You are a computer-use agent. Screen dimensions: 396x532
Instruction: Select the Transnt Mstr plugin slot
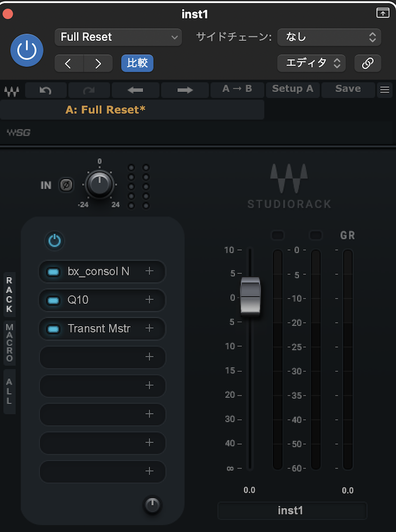102,328
